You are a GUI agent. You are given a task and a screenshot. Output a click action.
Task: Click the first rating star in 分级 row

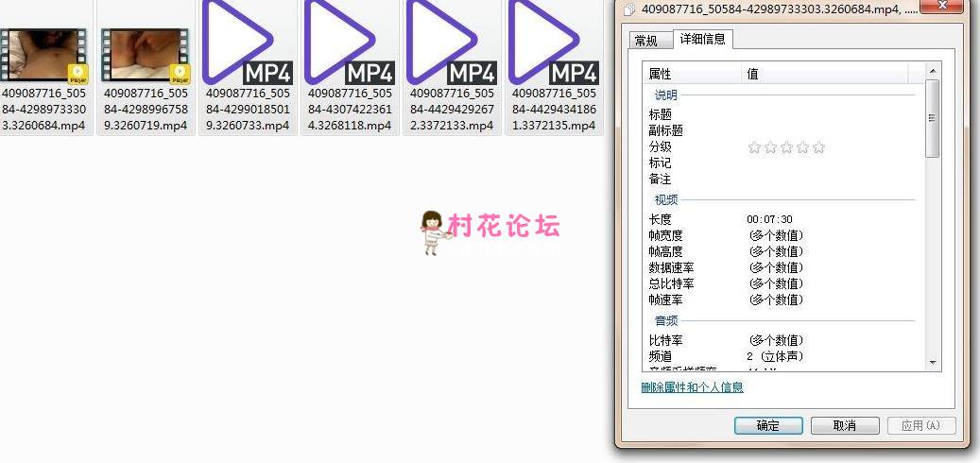[x=754, y=147]
